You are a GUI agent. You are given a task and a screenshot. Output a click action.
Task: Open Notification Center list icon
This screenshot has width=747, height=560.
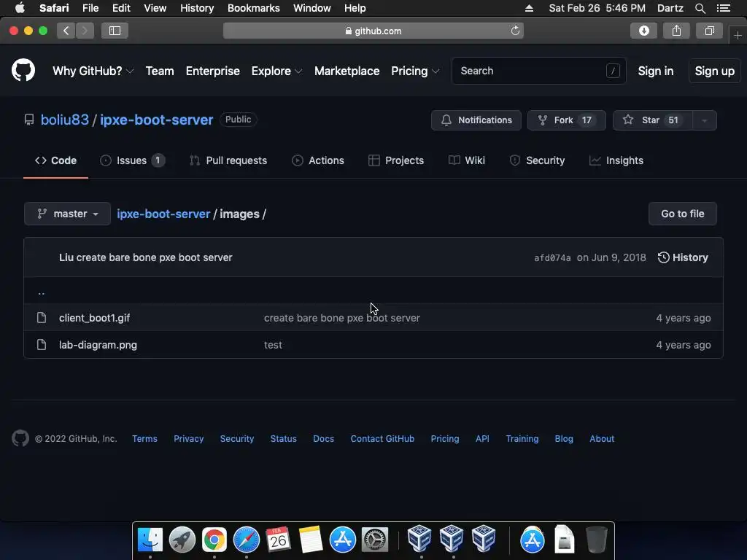(723, 8)
